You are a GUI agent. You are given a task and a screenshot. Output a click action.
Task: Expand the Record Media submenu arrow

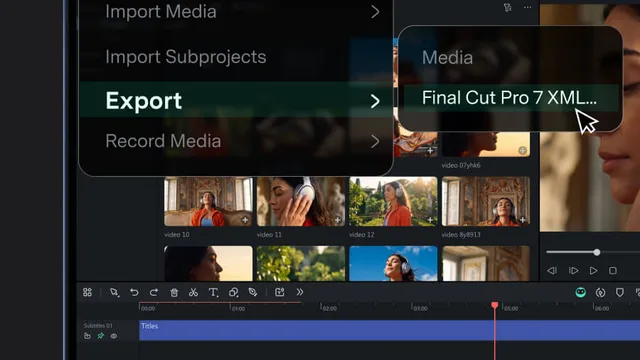pos(375,142)
